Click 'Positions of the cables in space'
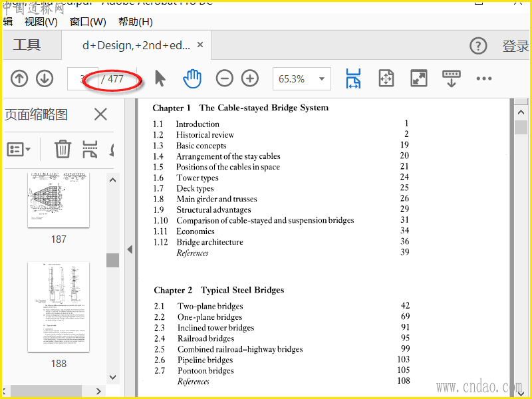This screenshot has height=399, width=532. (x=228, y=167)
